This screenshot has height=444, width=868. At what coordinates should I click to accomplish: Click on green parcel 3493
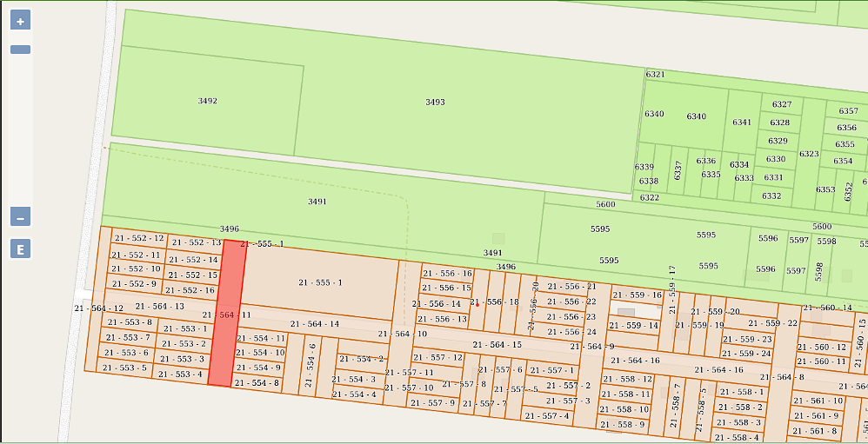coord(435,103)
